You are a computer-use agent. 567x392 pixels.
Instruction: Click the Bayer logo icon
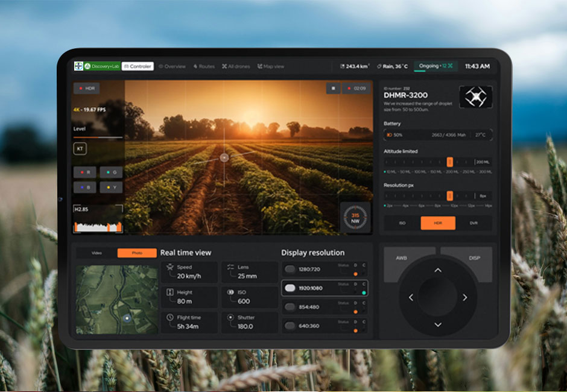[78, 66]
